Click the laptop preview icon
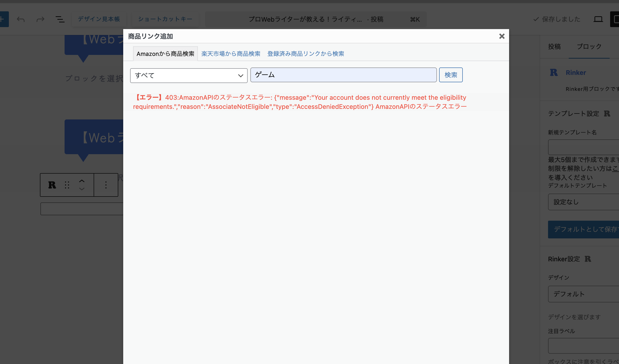The width and height of the screenshot is (619, 364). [x=598, y=19]
